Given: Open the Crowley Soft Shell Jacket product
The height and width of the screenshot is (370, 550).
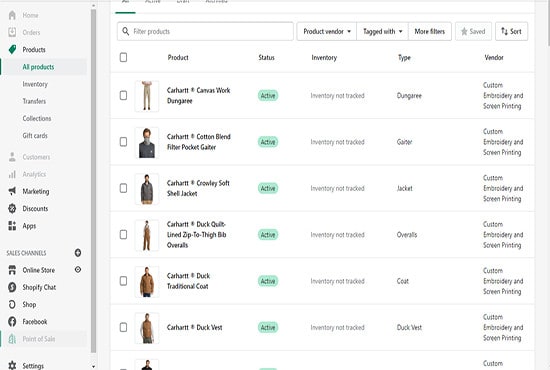Looking at the screenshot, I should (x=198, y=188).
